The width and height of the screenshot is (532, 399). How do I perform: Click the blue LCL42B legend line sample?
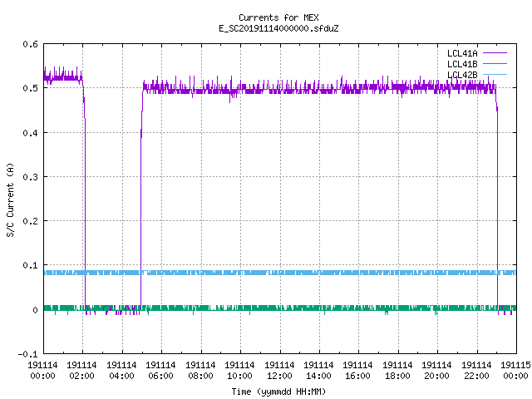(x=495, y=74)
